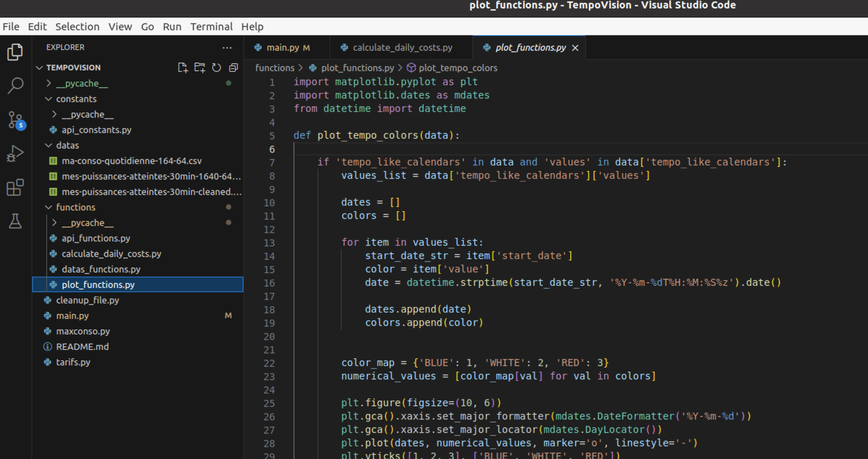Viewport: 868px width, 459px height.
Task: Click the info icon beside README.md
Action: click(48, 347)
